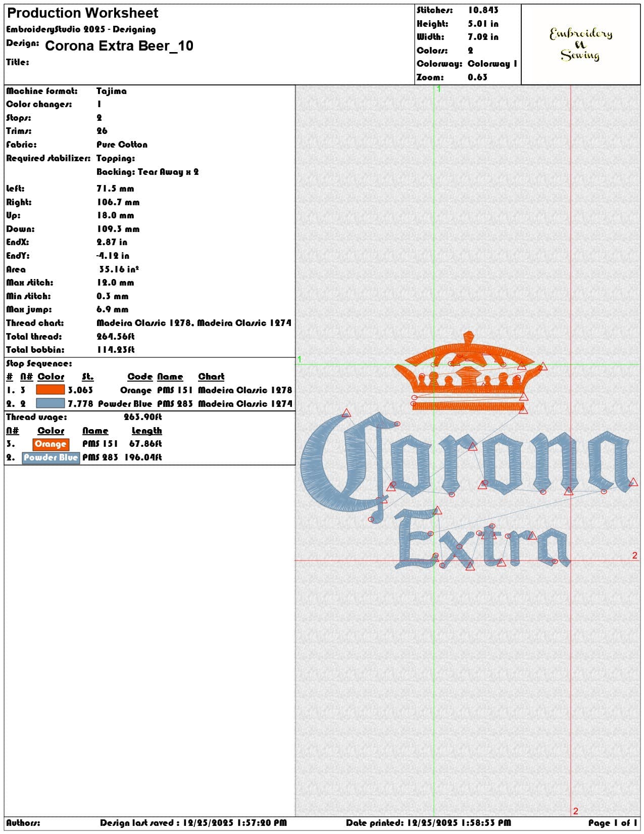This screenshot has width=644, height=834.
Task: Click the Page 1 of 1 indicator
Action: click(613, 823)
